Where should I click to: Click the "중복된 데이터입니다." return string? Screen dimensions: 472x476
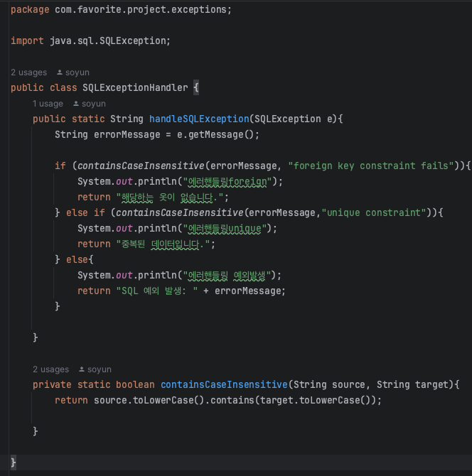point(163,244)
